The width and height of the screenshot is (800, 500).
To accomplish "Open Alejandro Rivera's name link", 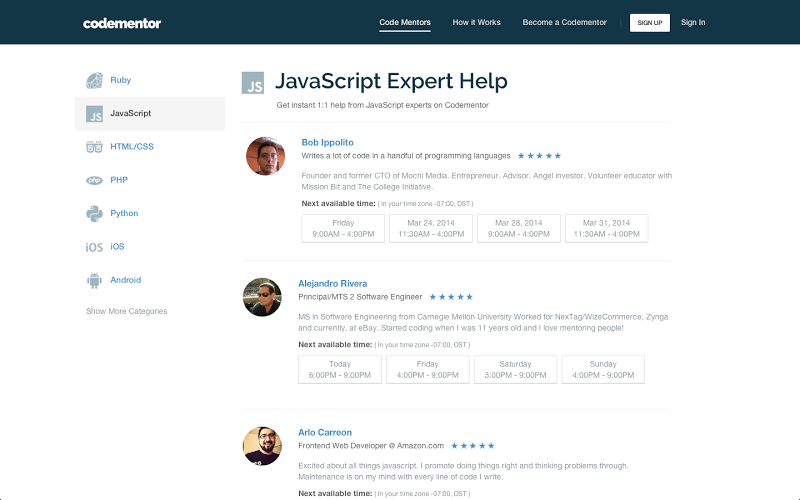I will [333, 284].
